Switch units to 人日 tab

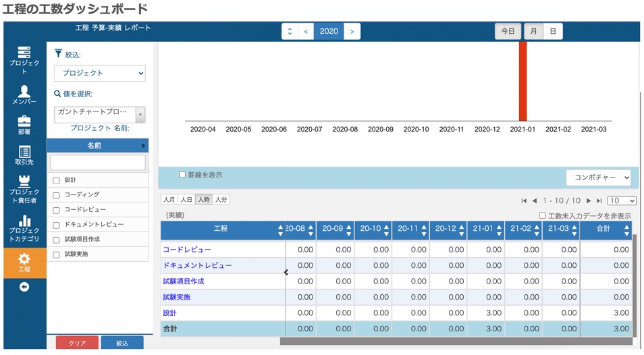(186, 200)
